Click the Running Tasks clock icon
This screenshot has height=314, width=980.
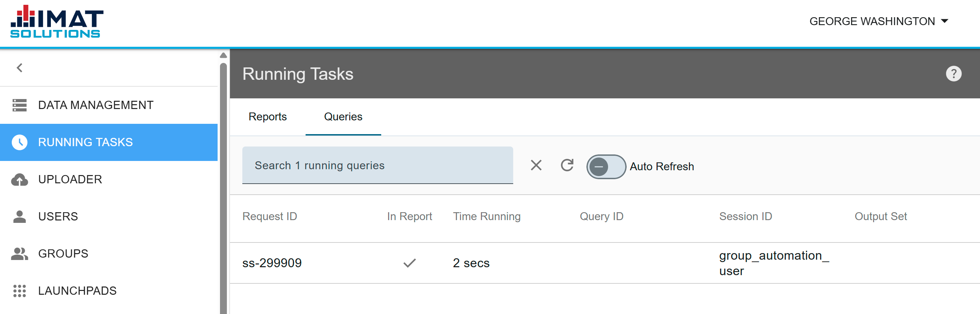point(19,142)
